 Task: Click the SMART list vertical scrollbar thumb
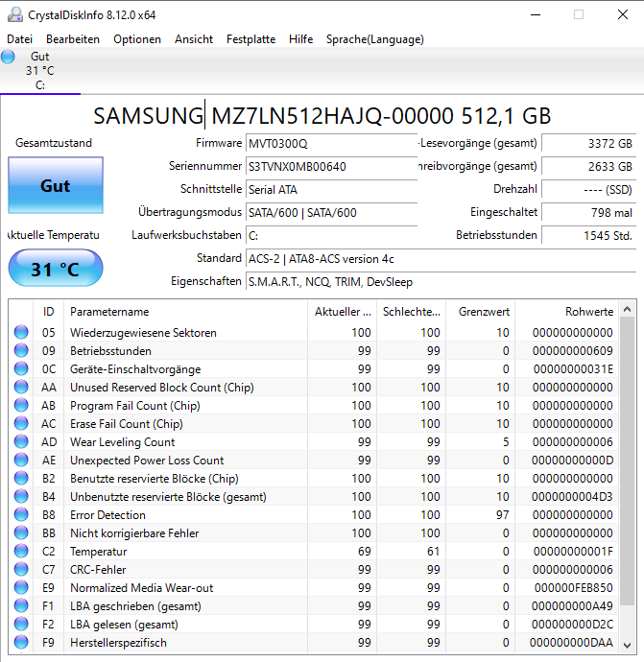pos(627,461)
